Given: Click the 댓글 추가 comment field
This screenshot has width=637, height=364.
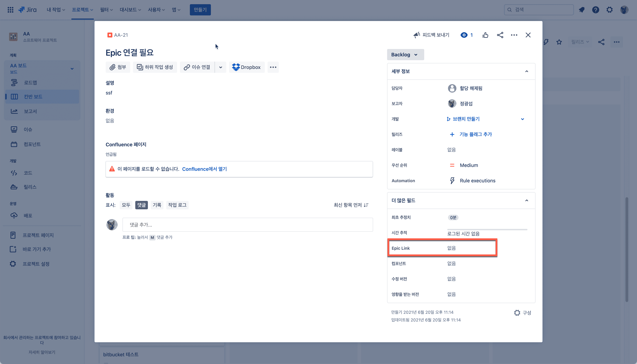Looking at the screenshot, I should point(247,225).
